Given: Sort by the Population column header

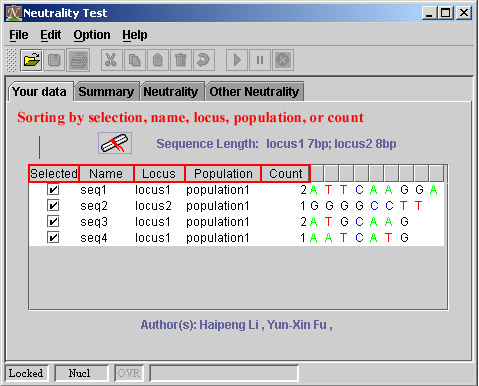Looking at the screenshot, I should [223, 174].
